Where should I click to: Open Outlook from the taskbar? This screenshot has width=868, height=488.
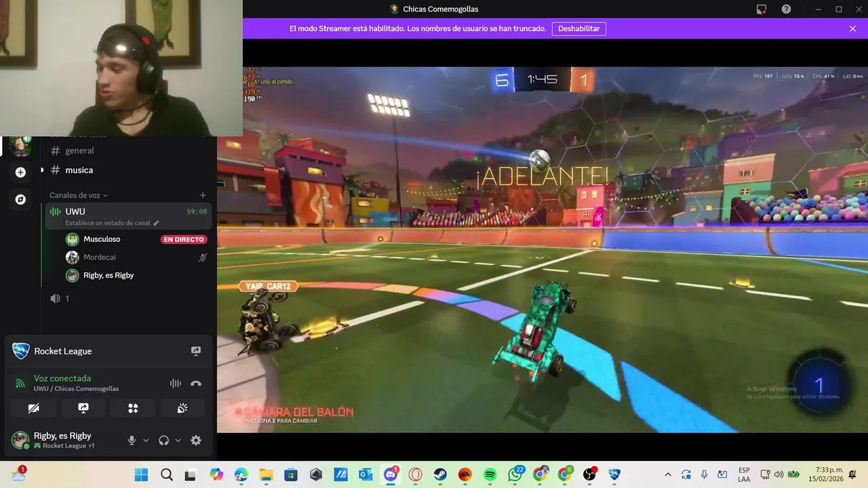[x=366, y=475]
